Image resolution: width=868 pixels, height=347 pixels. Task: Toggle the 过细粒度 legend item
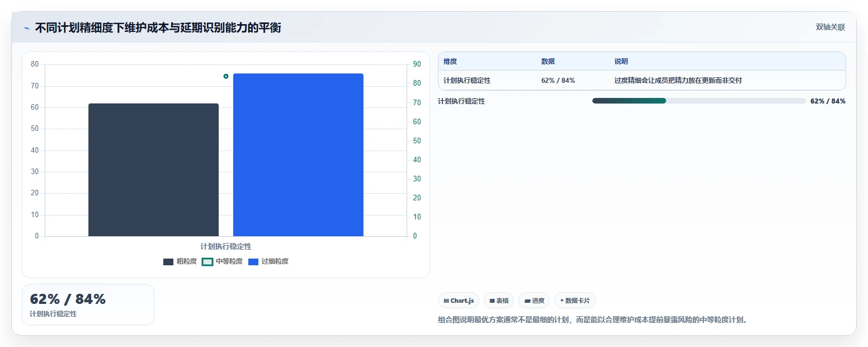(268, 261)
